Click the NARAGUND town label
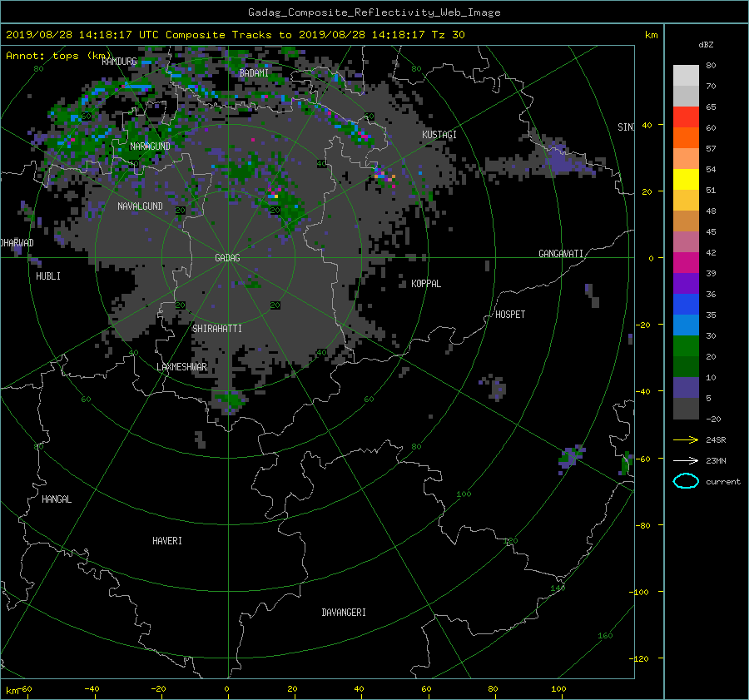749x700 pixels. [x=150, y=146]
